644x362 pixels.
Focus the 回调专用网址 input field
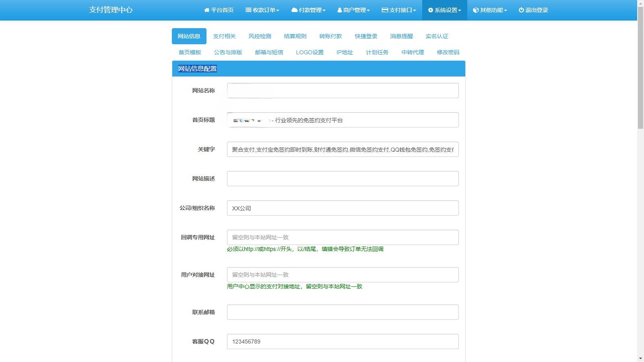(343, 237)
